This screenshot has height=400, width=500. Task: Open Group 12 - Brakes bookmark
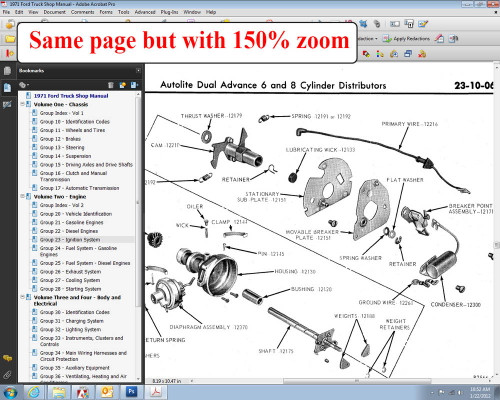click(60, 139)
